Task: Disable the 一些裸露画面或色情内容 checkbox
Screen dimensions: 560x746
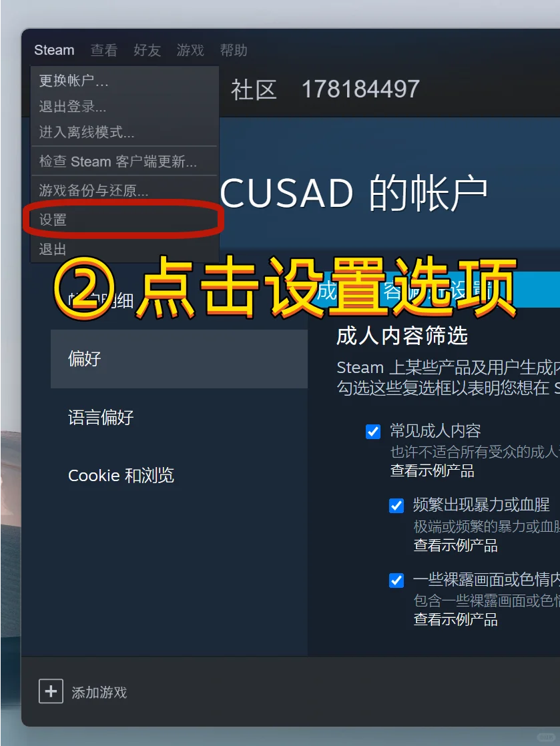Action: [396, 581]
